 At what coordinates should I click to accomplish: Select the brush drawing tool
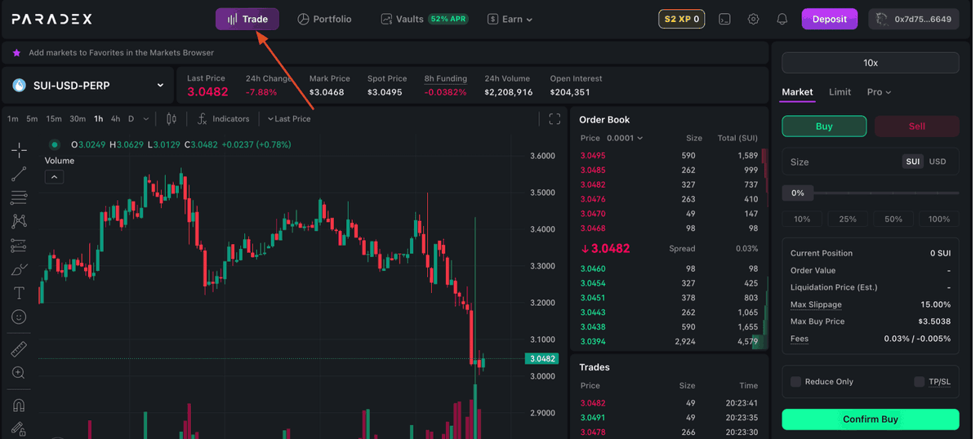click(x=19, y=269)
